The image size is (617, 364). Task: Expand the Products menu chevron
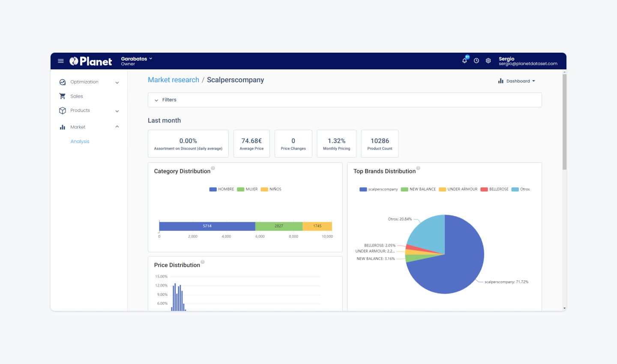coord(117,111)
